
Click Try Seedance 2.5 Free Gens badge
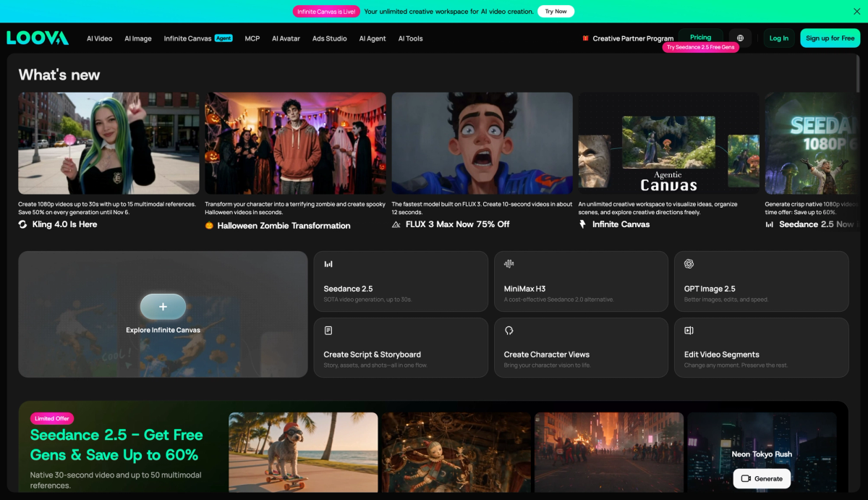click(701, 47)
